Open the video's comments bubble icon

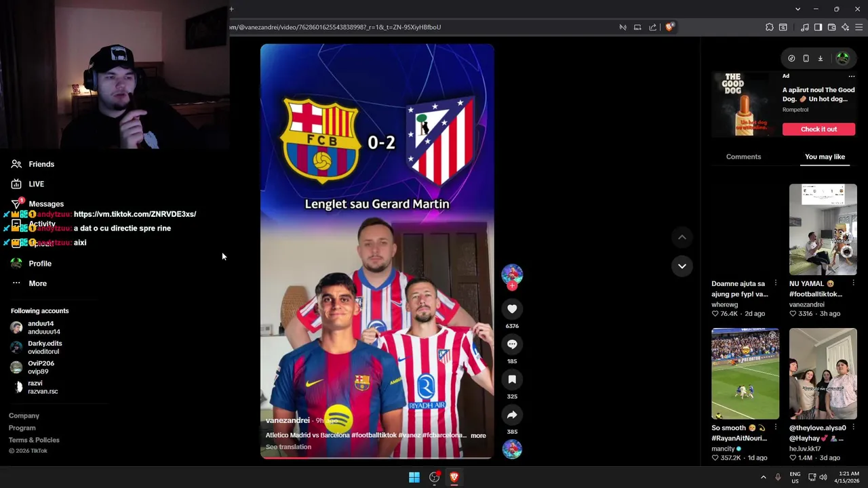(512, 344)
